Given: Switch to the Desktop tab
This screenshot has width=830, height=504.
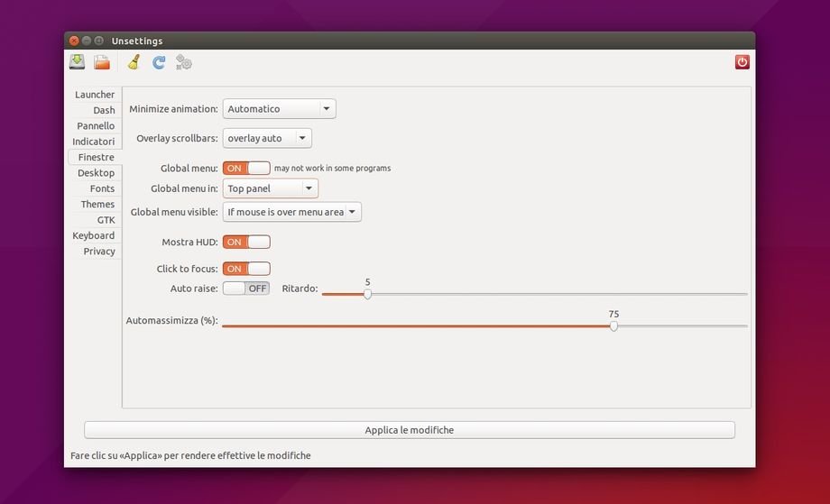Looking at the screenshot, I should pyautogui.click(x=96, y=173).
